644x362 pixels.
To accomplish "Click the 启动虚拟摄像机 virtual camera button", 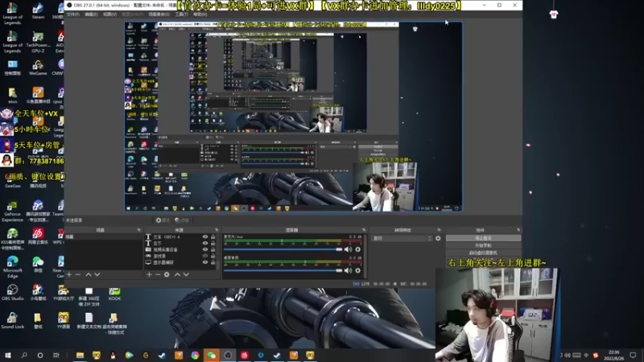I will 484,253.
